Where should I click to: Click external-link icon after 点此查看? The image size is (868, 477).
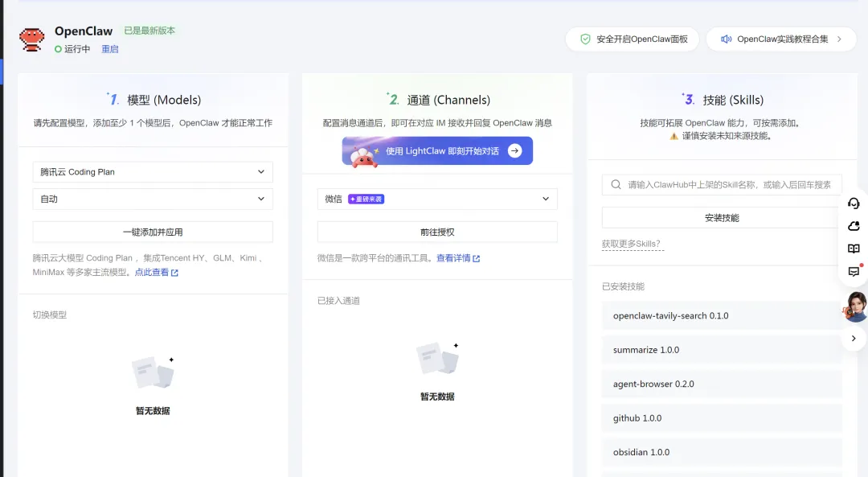point(174,273)
